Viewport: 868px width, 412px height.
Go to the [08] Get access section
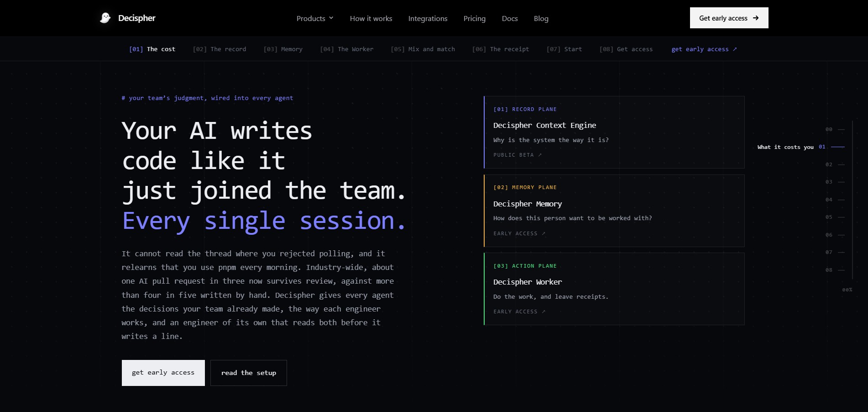[626, 49]
